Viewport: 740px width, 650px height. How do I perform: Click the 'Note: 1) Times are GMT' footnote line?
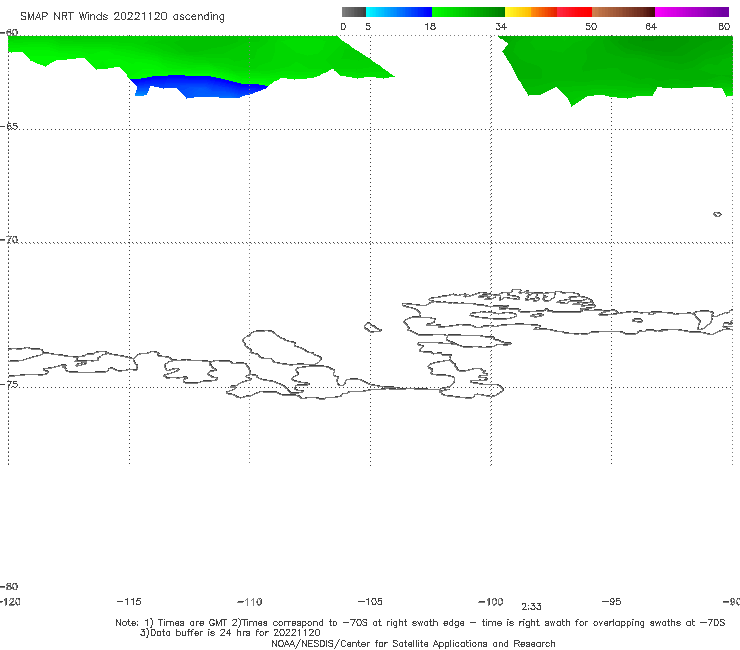[x=420, y=623]
